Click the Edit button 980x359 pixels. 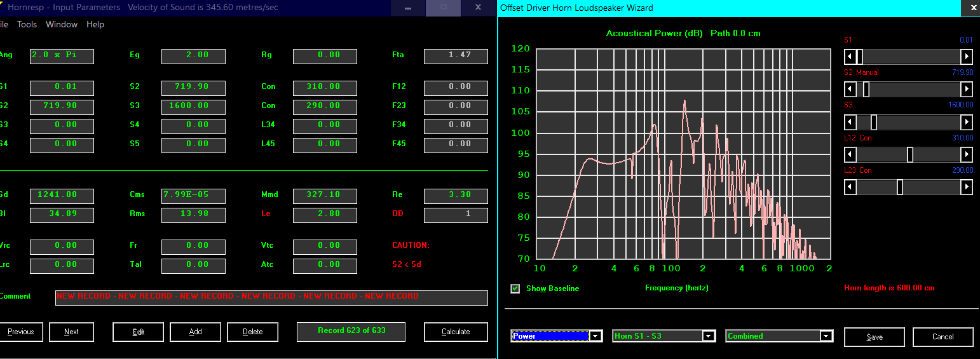[x=138, y=332]
